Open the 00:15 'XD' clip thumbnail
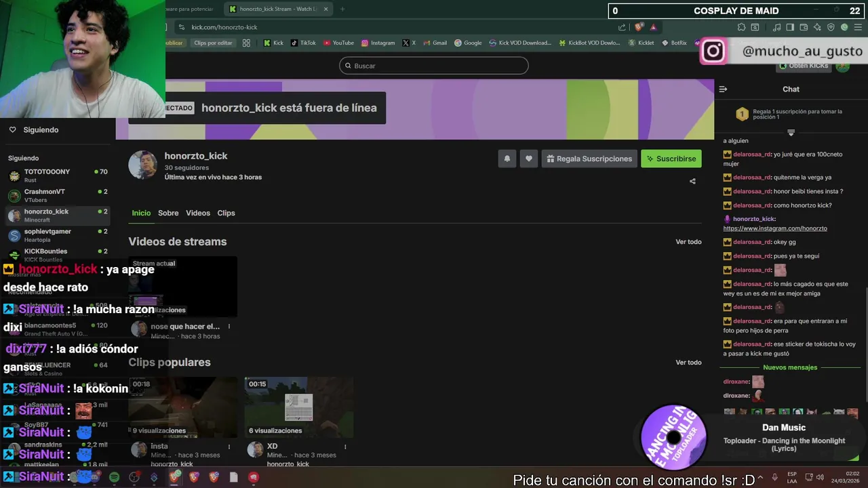 coord(299,407)
